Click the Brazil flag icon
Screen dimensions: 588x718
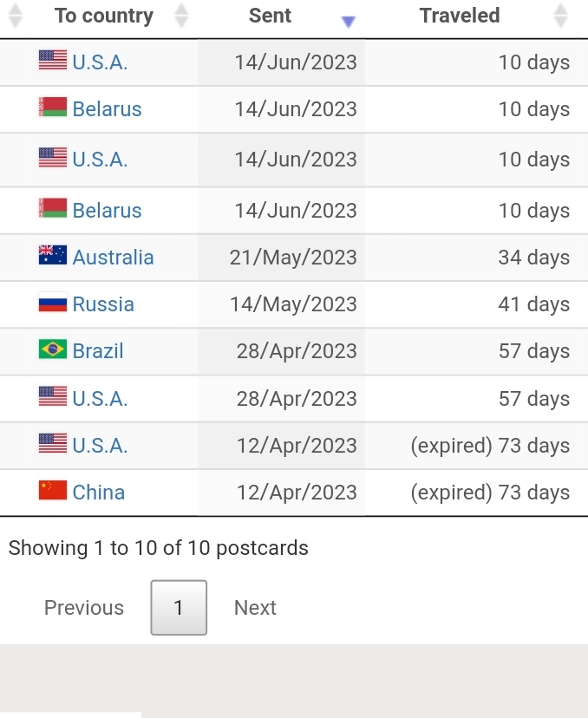[x=53, y=349]
